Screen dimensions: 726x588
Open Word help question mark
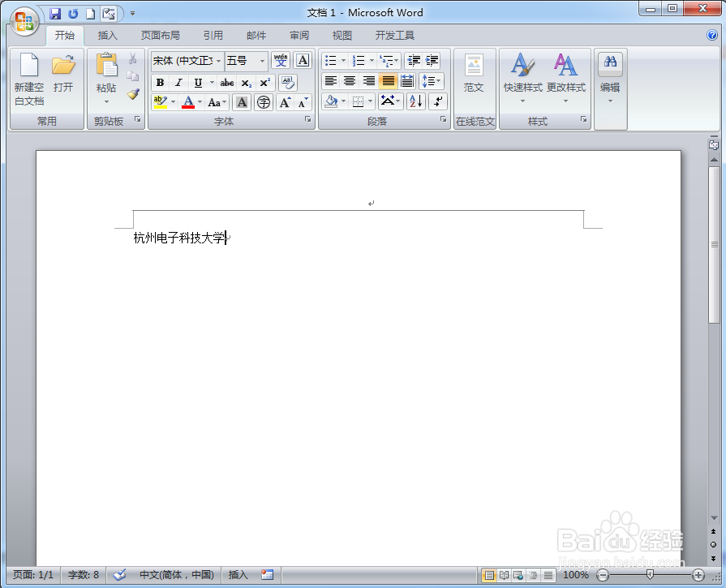coord(712,35)
